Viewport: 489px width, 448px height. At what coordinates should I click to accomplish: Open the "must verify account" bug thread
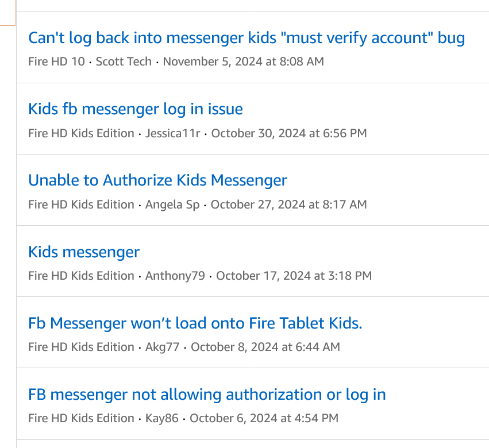coord(247,38)
